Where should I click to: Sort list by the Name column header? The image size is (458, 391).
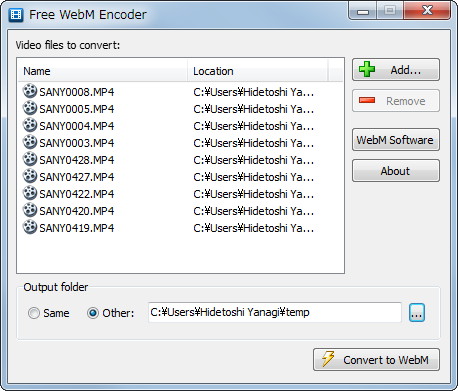(103, 71)
